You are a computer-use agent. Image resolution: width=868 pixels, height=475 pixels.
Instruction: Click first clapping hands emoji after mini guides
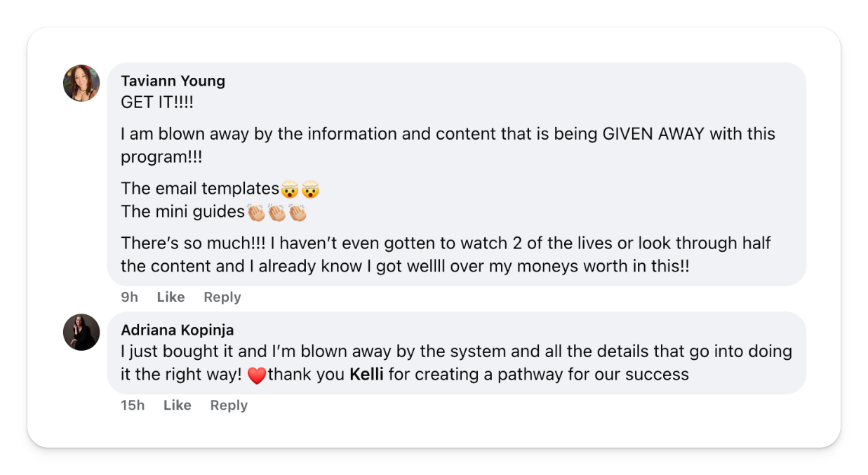click(255, 212)
